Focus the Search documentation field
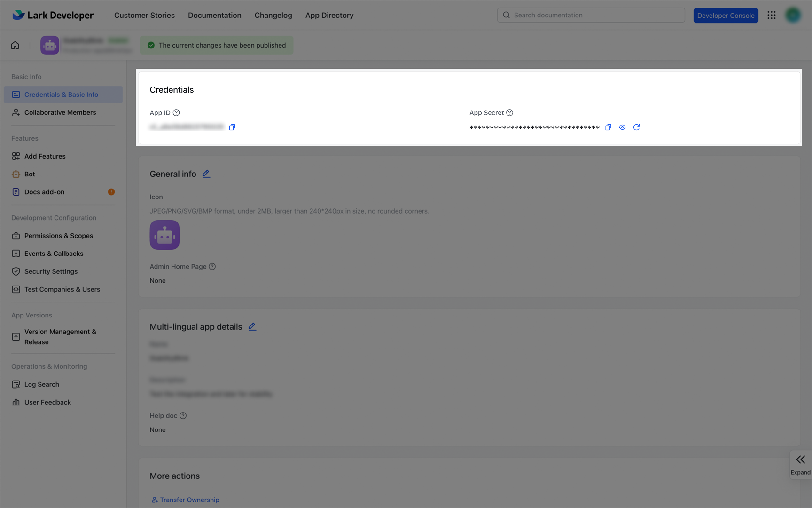The image size is (812, 508). pos(591,15)
